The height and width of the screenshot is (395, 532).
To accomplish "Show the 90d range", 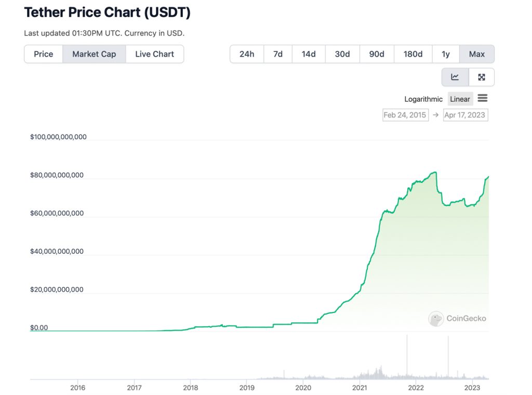I will pyautogui.click(x=376, y=54).
